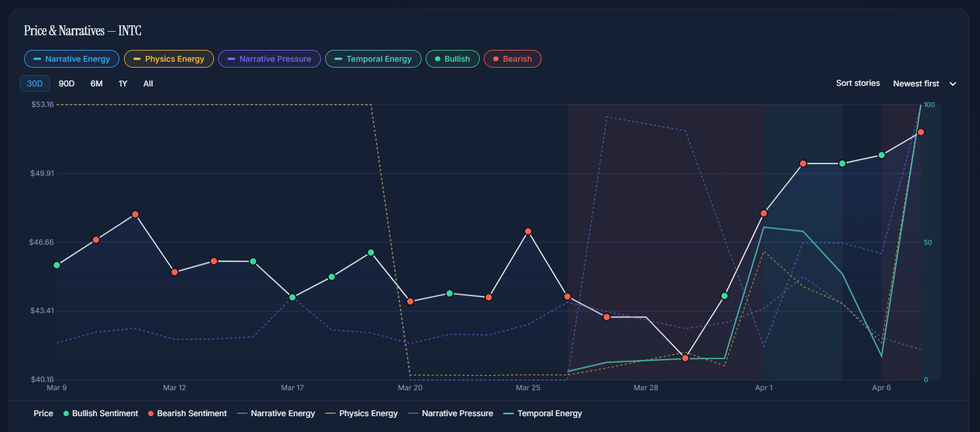980x432 pixels.
Task: Switch to the 6M time range
Action: pyautogui.click(x=96, y=83)
